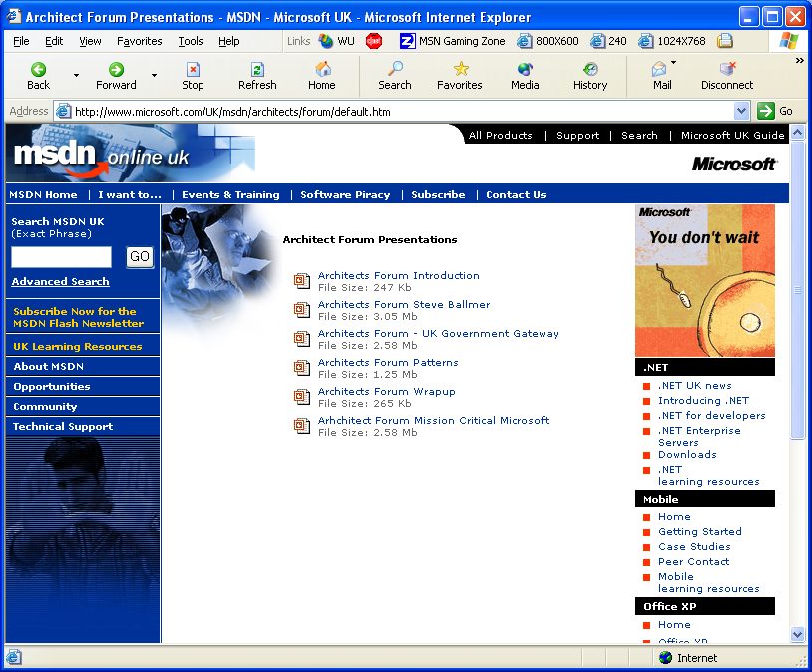Open the Tools menu
Screen dimensions: 812x672
pos(190,41)
